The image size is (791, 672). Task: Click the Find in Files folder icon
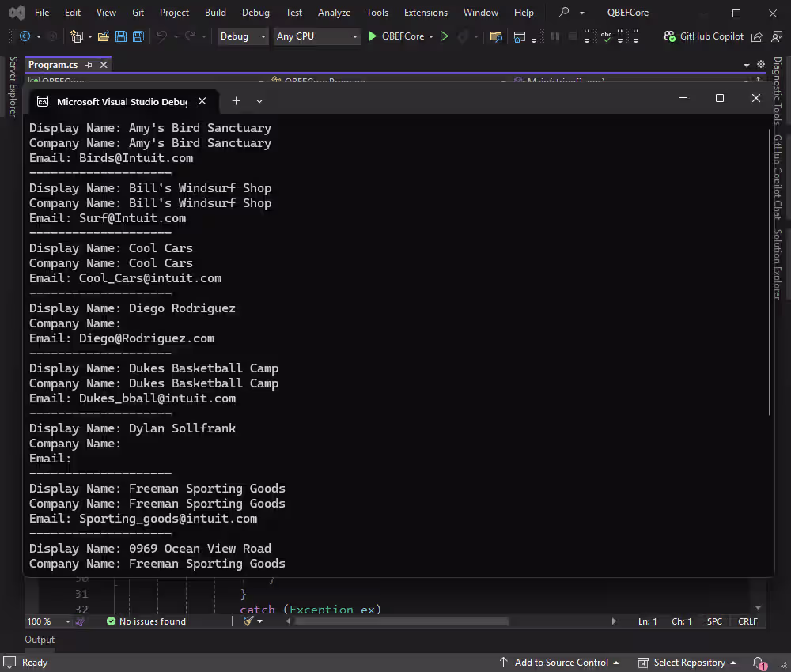[496, 36]
